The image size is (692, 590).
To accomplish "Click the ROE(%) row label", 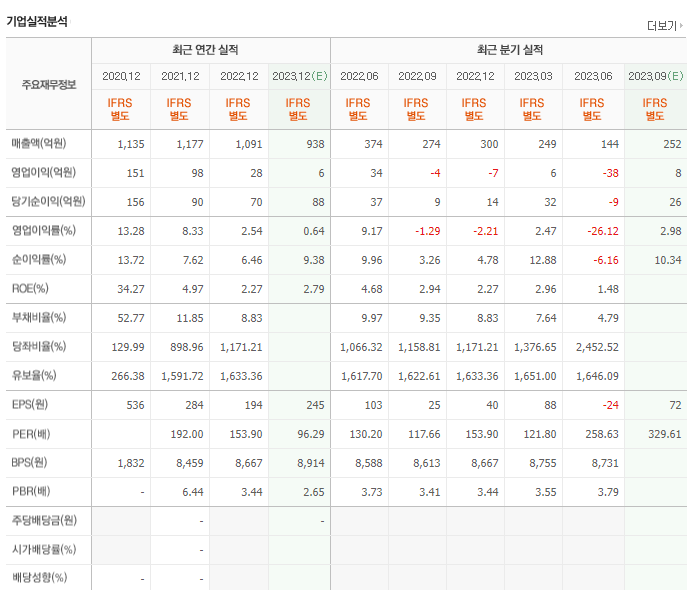I will 30,289.
